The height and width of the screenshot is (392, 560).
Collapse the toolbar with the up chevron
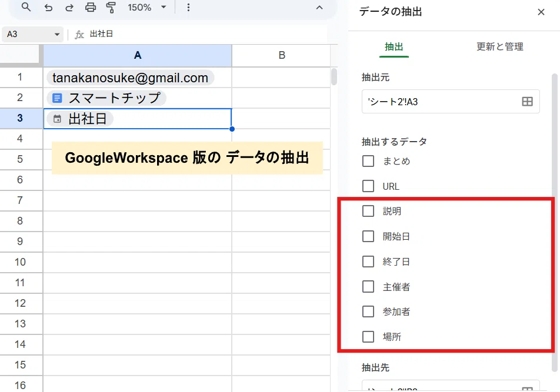click(319, 8)
